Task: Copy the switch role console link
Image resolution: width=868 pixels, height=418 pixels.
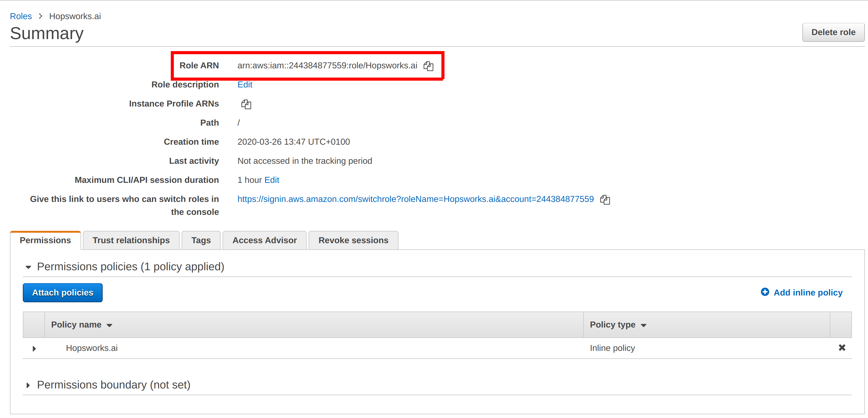Action: 605,199
